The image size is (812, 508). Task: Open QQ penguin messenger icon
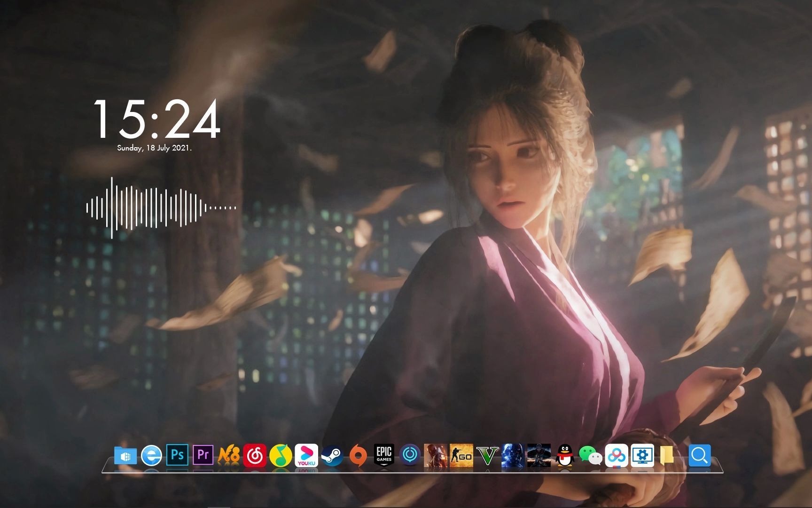click(564, 455)
